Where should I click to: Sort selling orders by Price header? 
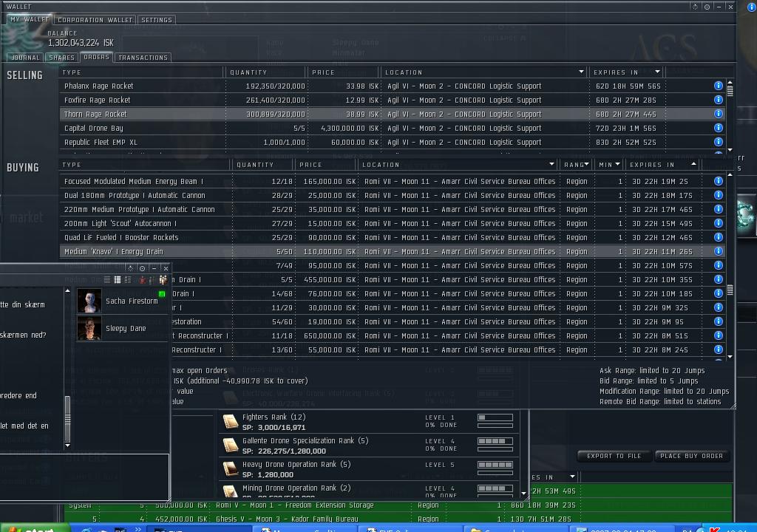343,72
